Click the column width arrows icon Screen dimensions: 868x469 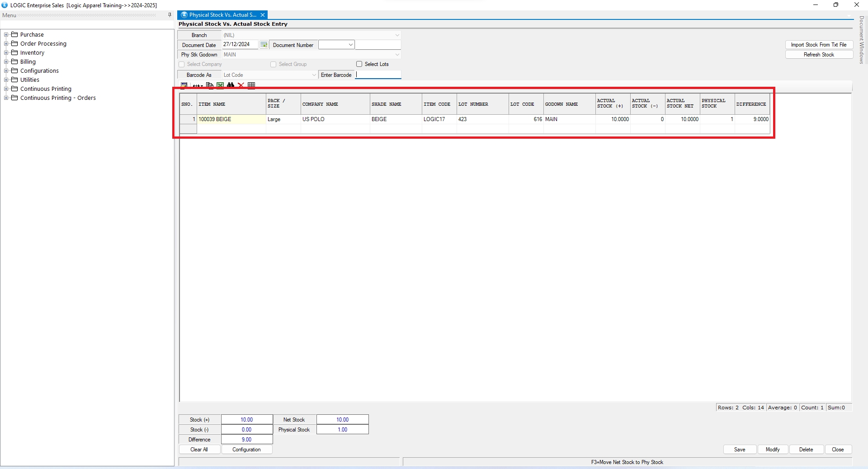(x=198, y=85)
